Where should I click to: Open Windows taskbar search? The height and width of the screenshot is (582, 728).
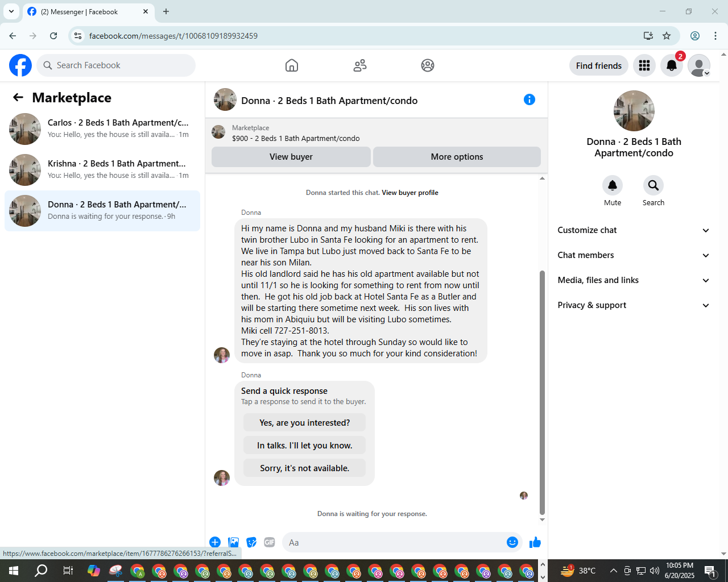pos(41,571)
